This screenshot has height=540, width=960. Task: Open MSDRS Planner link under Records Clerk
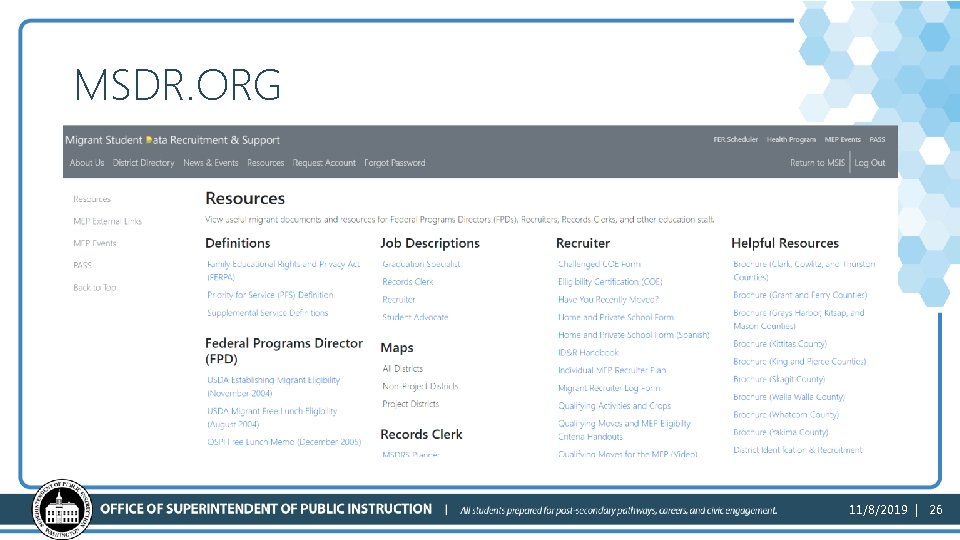coord(410,455)
